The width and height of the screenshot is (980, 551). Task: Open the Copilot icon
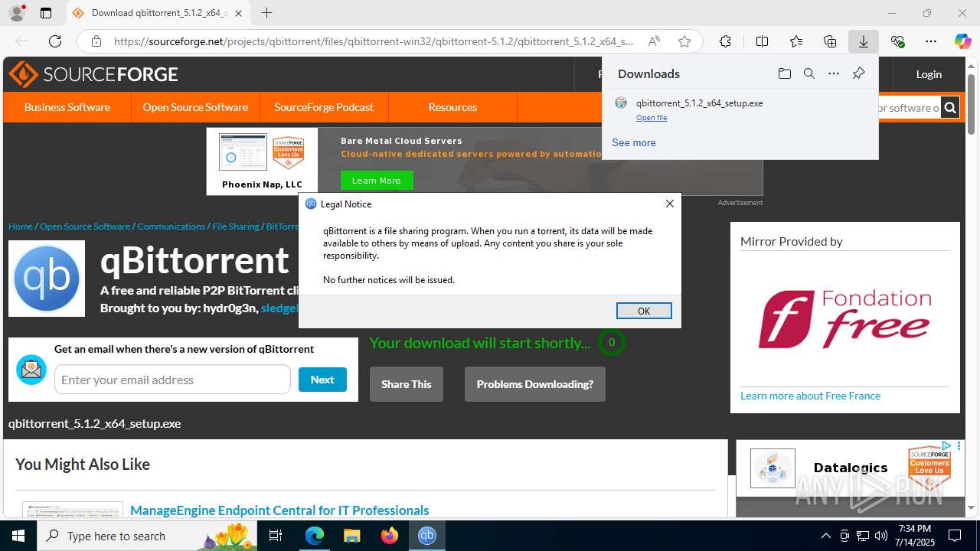point(963,41)
